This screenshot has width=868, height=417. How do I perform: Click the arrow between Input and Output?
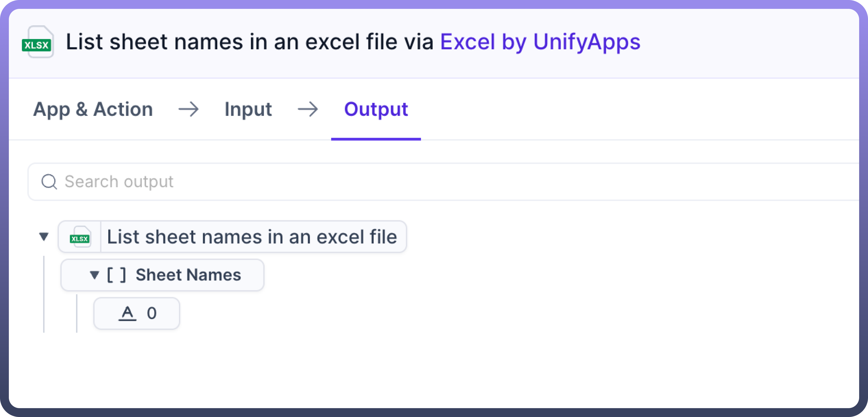click(x=308, y=109)
